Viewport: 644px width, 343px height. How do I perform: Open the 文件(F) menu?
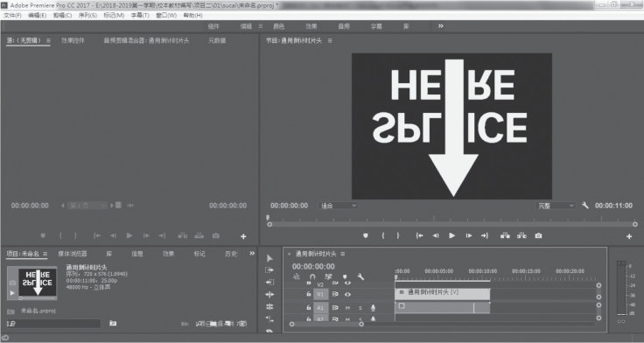click(x=13, y=15)
